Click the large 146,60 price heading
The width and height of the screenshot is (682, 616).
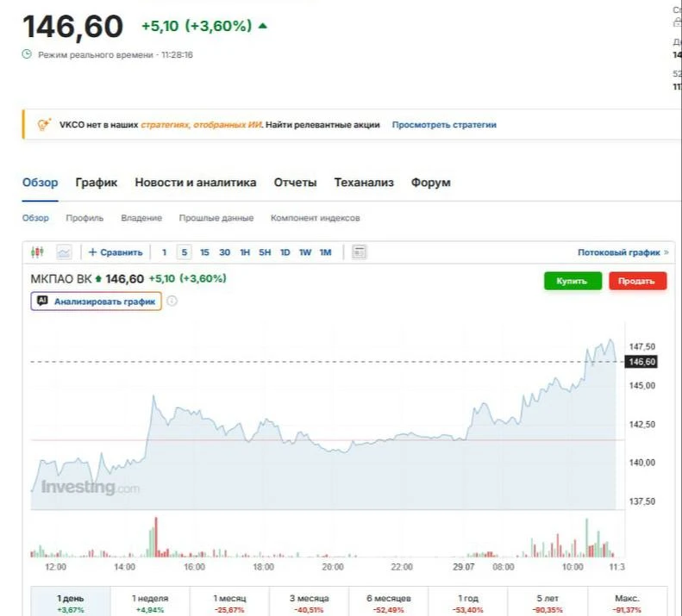pos(73,27)
